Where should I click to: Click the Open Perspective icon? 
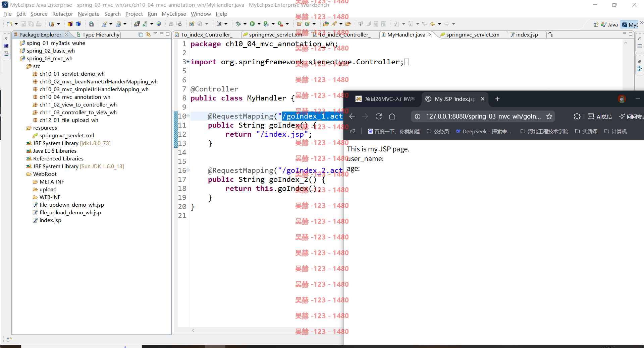pos(596,24)
